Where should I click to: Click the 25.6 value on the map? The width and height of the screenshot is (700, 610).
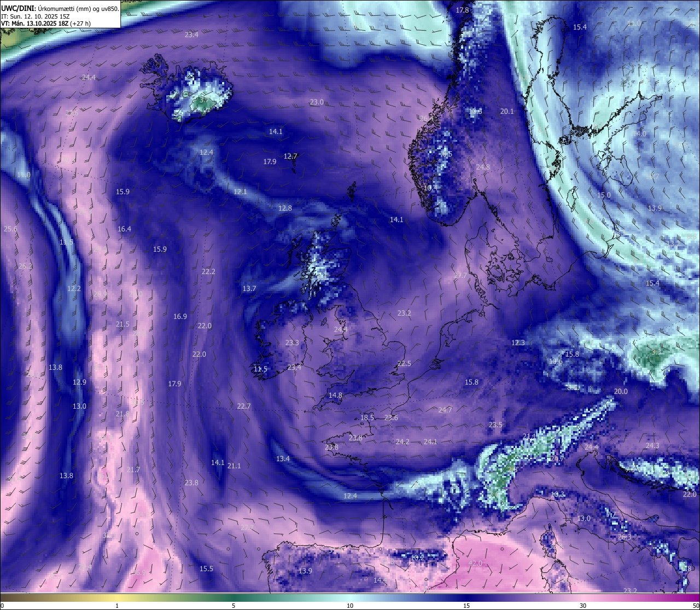[10, 229]
